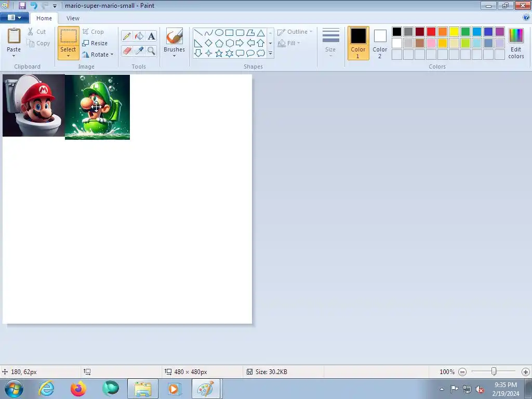Screen dimensions: 532x399
Task: Select the Cloud callout shape
Action: [x=261, y=54]
